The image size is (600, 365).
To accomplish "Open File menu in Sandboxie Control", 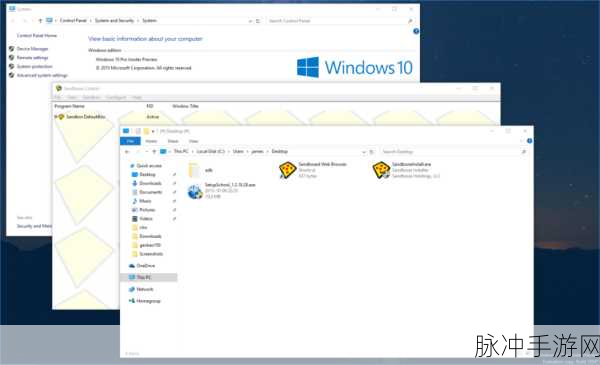I will coord(58,98).
